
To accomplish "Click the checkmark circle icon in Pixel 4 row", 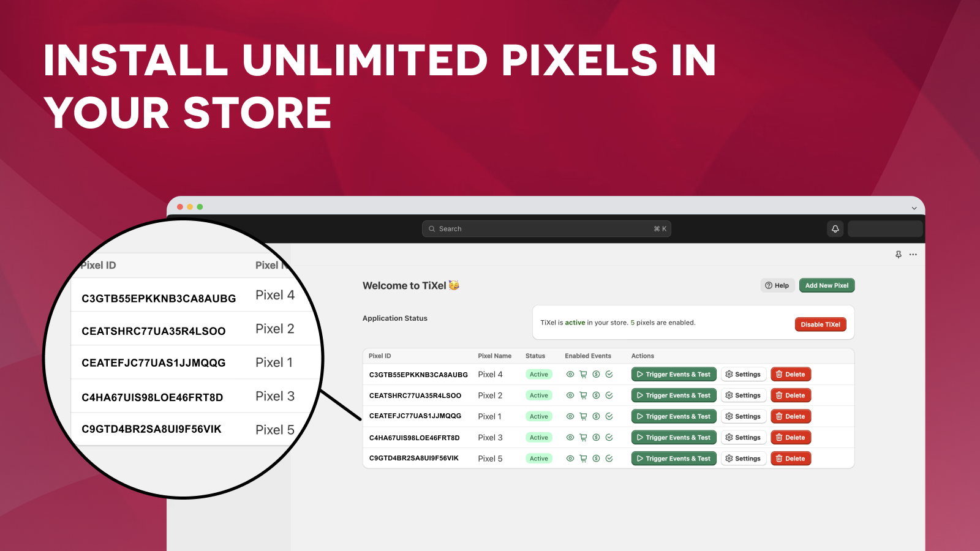I will pos(609,374).
